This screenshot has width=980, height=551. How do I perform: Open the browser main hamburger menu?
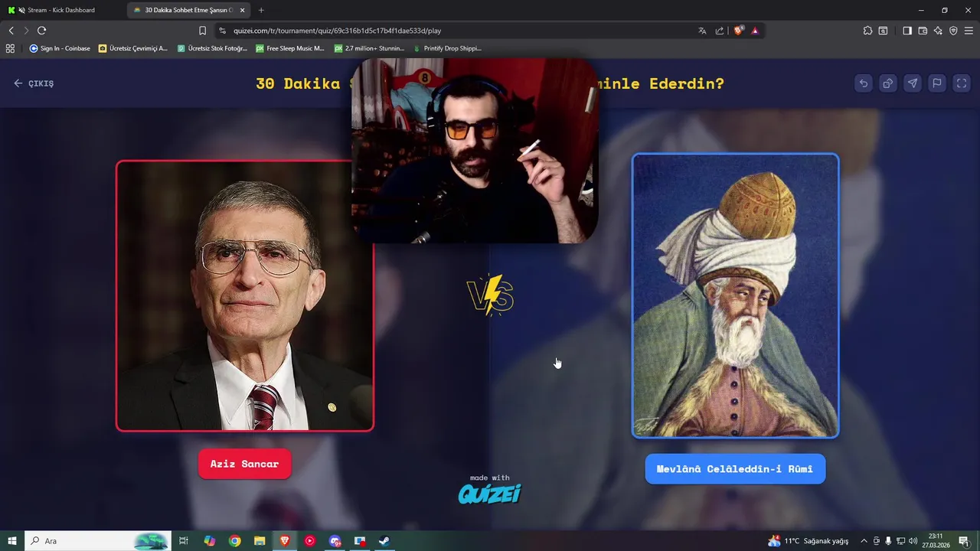(969, 31)
